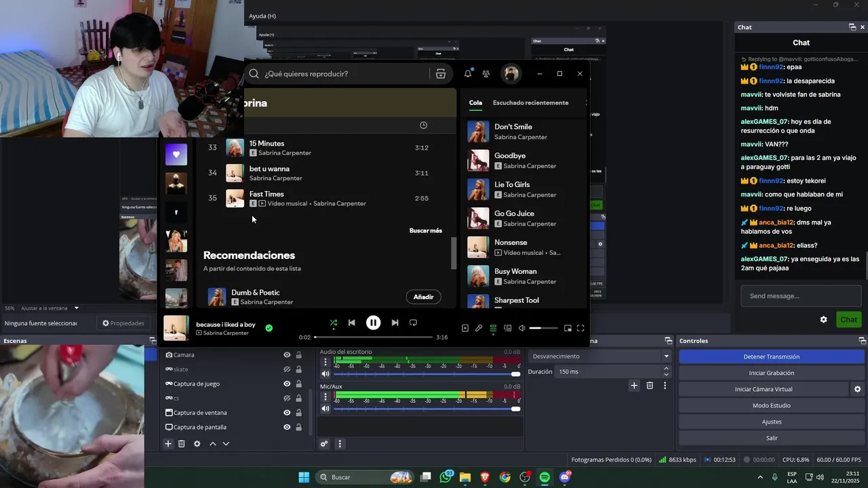Toggle lock on Camara source
This screenshot has height=488, width=868.
click(x=298, y=355)
